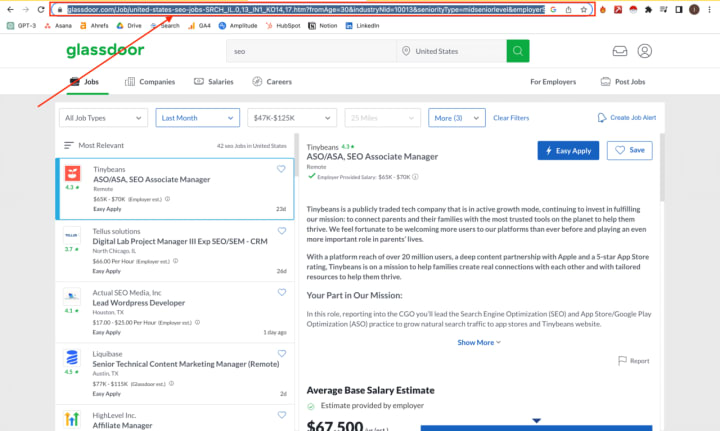Click the browser forward arrow

point(26,9)
